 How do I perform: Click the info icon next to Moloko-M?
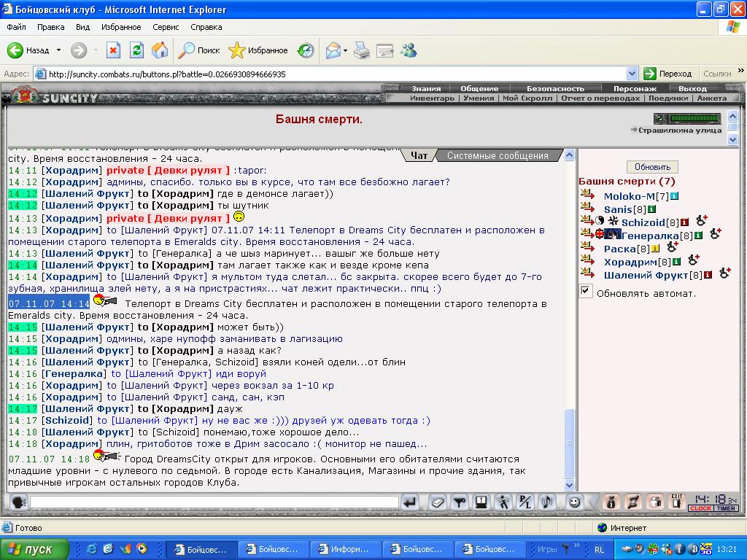point(675,196)
